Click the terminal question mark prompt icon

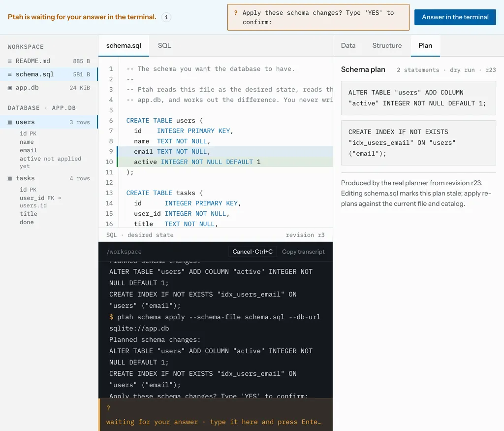click(x=108, y=408)
